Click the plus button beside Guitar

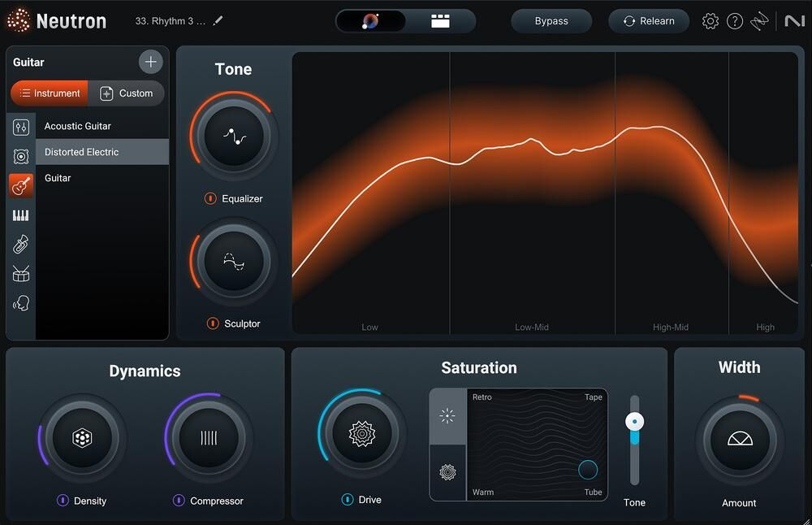[x=150, y=62]
